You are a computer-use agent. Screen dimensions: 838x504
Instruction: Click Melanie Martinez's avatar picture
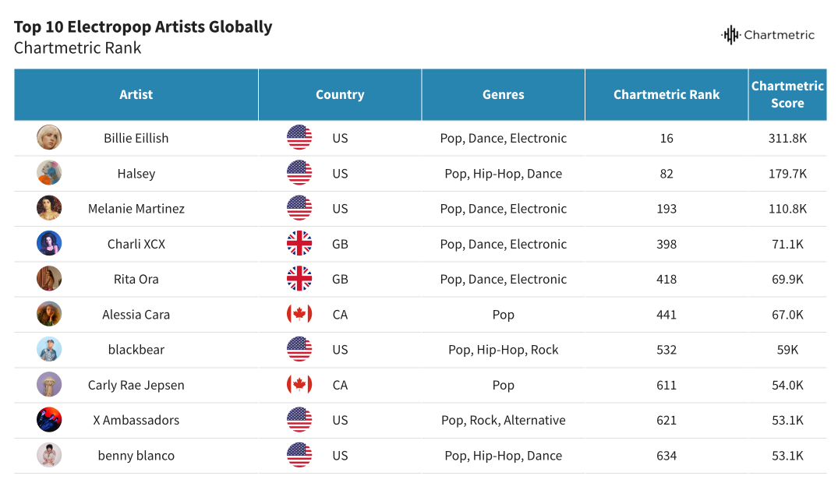point(49,208)
